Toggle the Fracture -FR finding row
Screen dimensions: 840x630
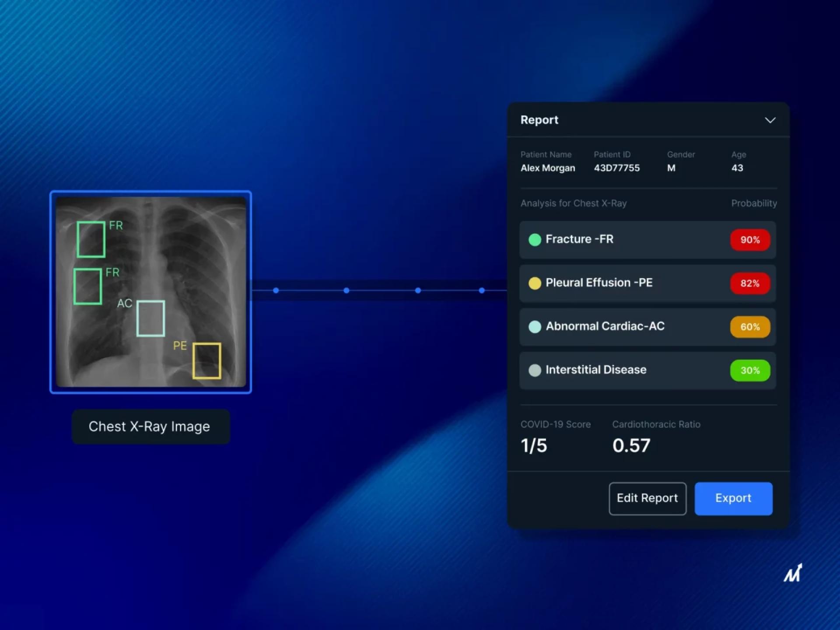pyautogui.click(x=634, y=240)
